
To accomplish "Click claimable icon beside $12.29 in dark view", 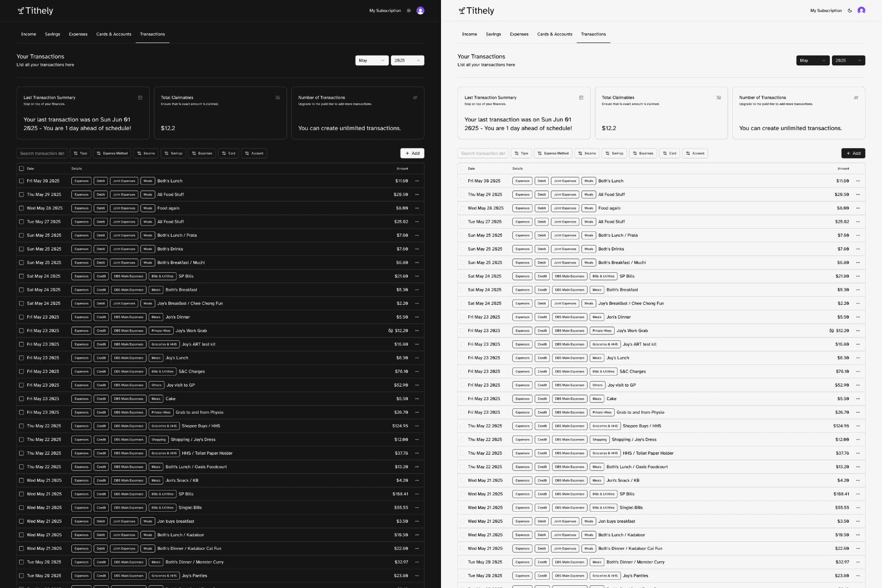I will [x=390, y=330].
